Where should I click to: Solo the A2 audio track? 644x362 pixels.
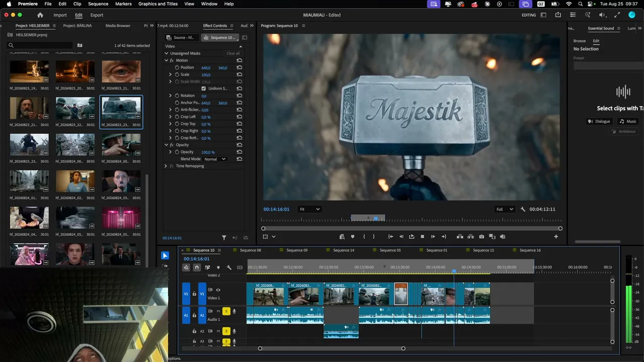[226, 331]
